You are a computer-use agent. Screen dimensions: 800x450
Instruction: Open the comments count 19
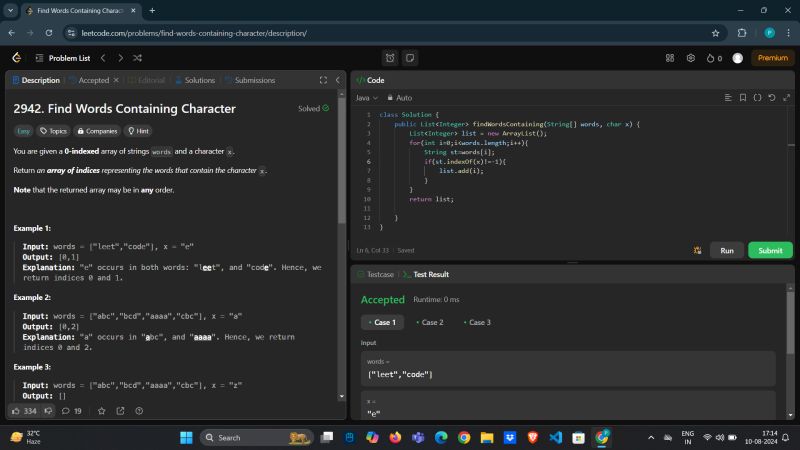(x=72, y=411)
